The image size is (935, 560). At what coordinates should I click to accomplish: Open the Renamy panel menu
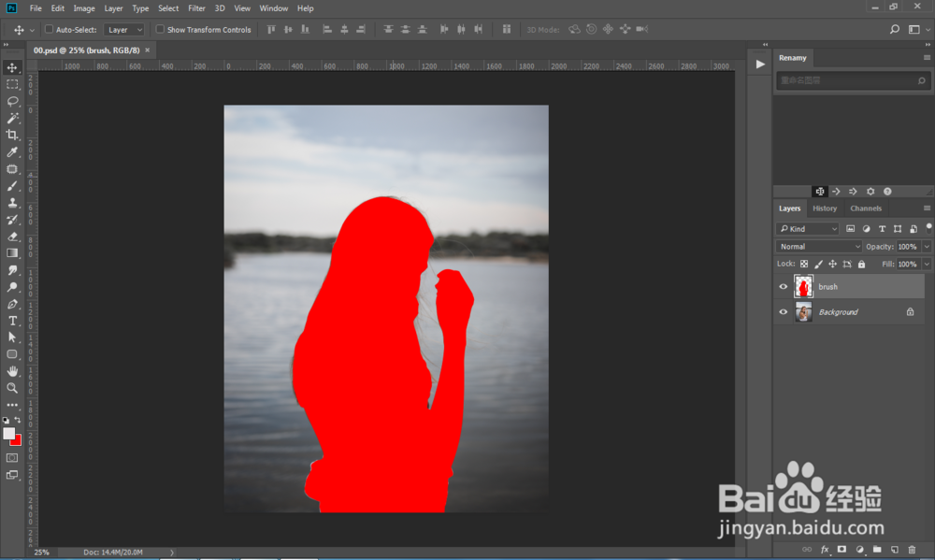[x=927, y=58]
